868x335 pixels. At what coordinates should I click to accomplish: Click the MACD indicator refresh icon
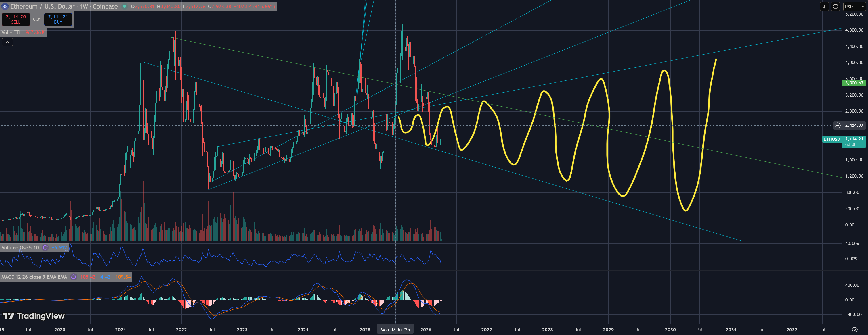74,277
